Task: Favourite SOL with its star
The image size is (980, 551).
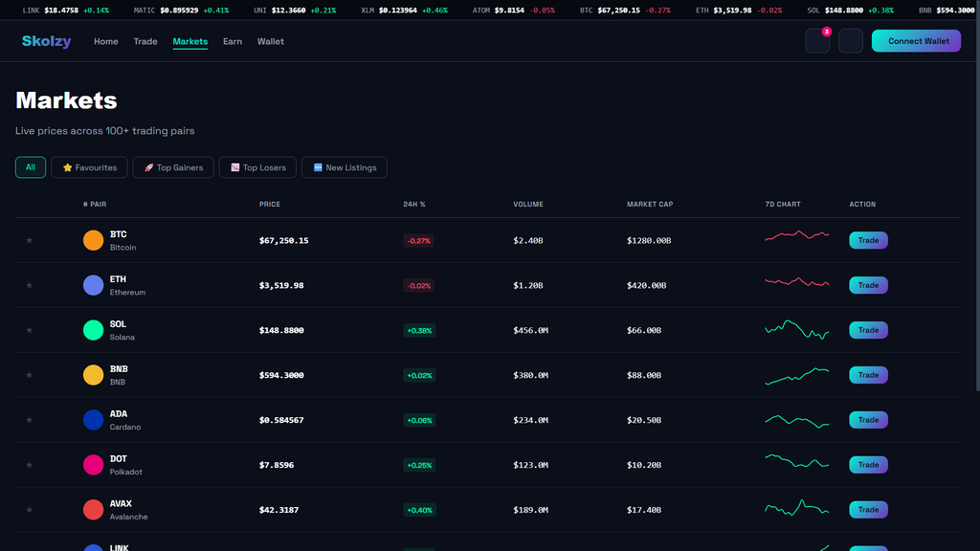Action: point(30,330)
